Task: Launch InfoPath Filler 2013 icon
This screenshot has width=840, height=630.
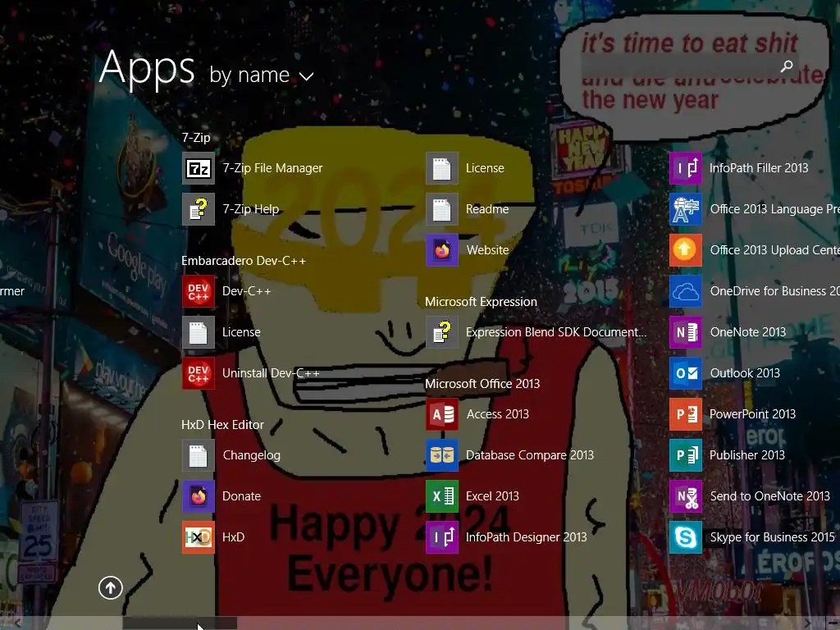Action: 686,168
